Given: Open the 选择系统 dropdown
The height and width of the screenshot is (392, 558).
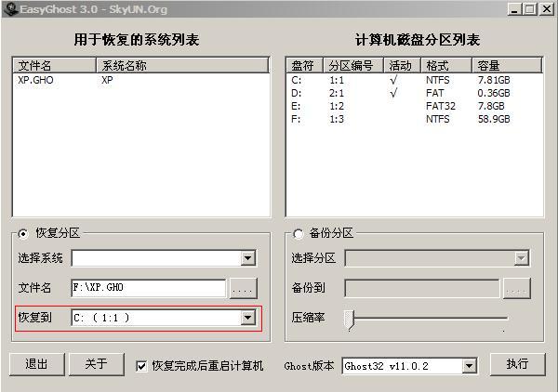Looking at the screenshot, I should [247, 258].
